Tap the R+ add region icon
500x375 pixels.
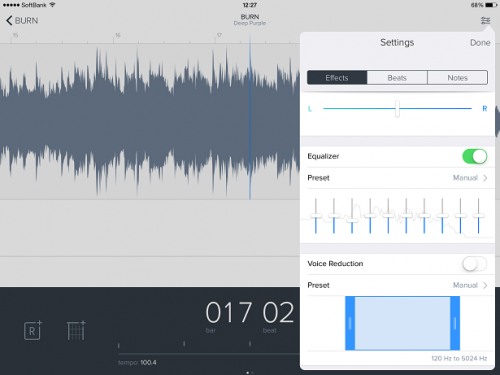pos(33,330)
